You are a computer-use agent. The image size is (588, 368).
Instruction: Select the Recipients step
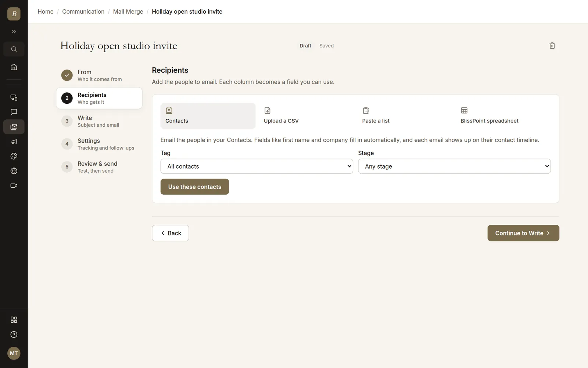click(x=99, y=98)
